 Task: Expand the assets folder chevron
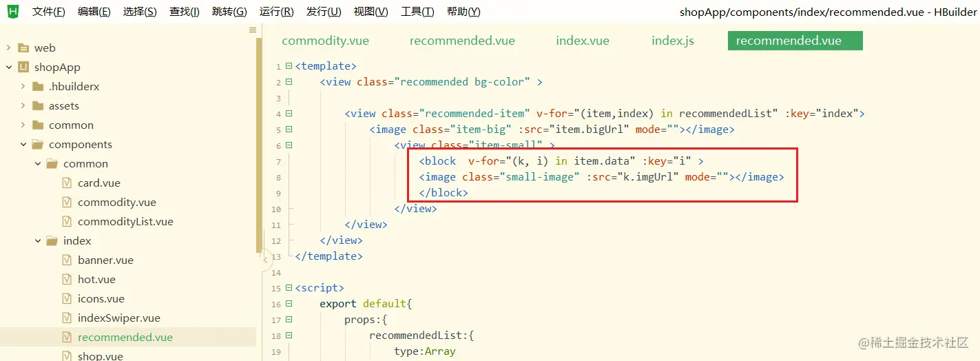tap(23, 105)
